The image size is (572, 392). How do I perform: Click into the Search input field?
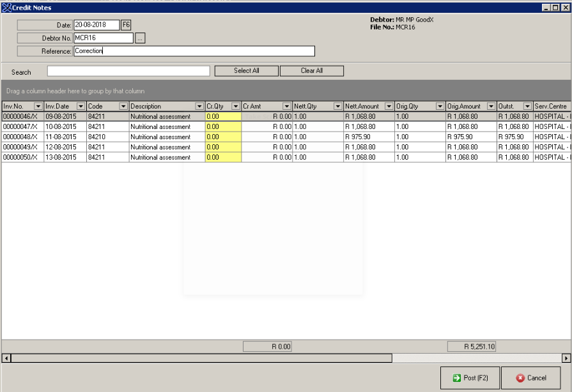tap(128, 72)
